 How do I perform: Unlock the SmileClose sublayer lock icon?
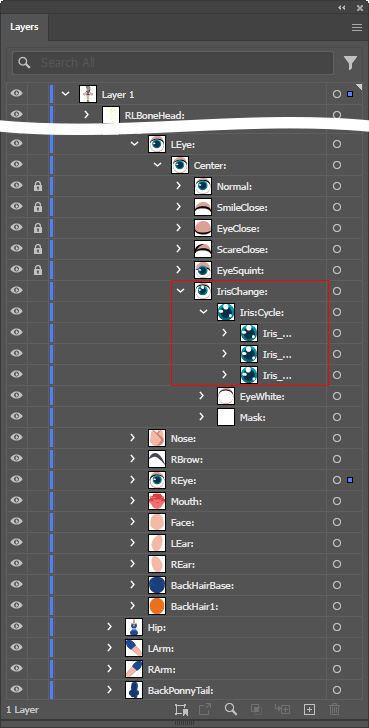[38, 207]
